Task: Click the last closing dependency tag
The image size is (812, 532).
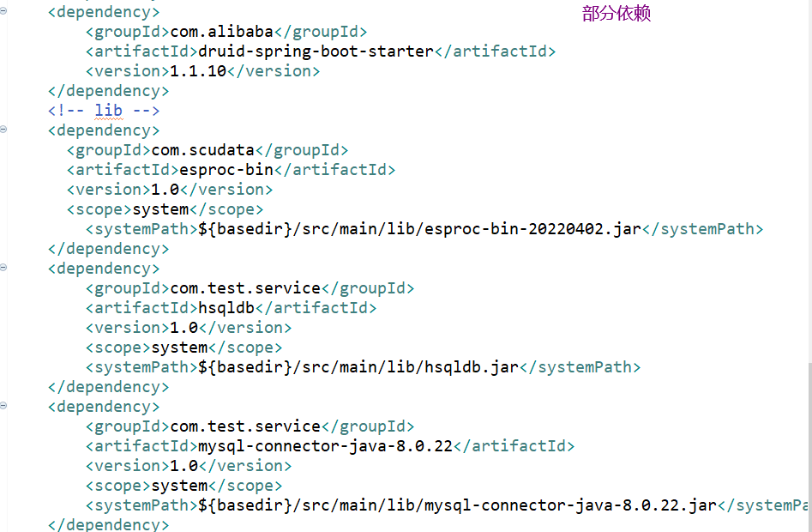Action: pos(109,525)
